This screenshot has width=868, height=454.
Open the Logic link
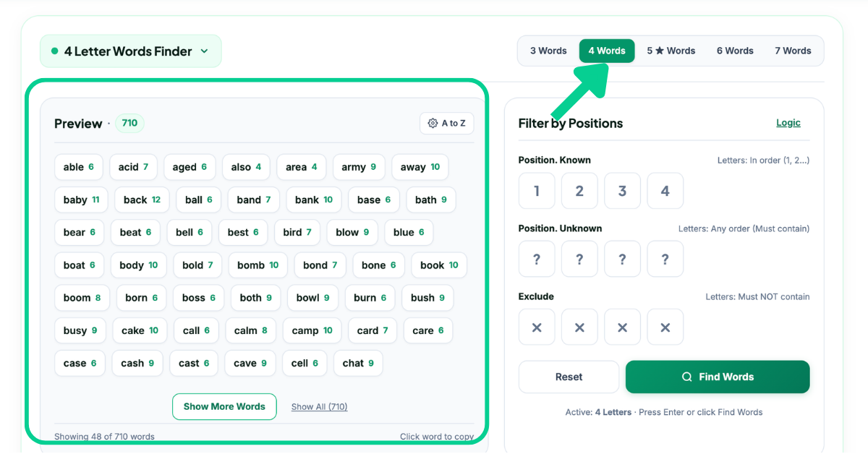[x=788, y=123]
